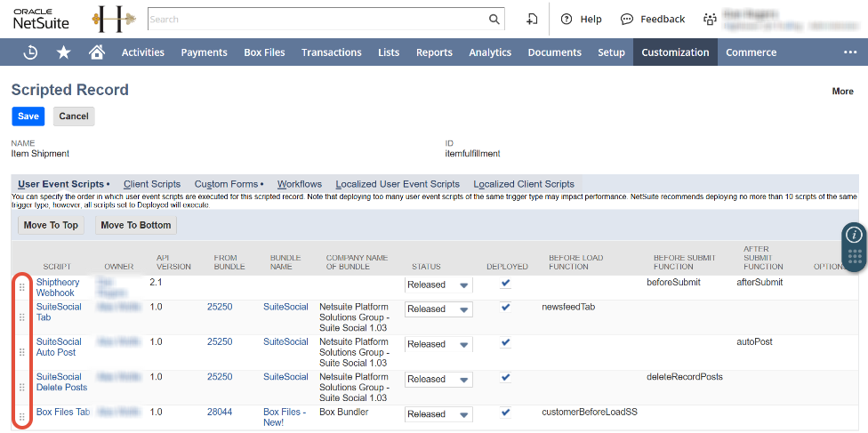Open the Payments menu
Viewport: 868px width, 433px height.
[x=205, y=52]
